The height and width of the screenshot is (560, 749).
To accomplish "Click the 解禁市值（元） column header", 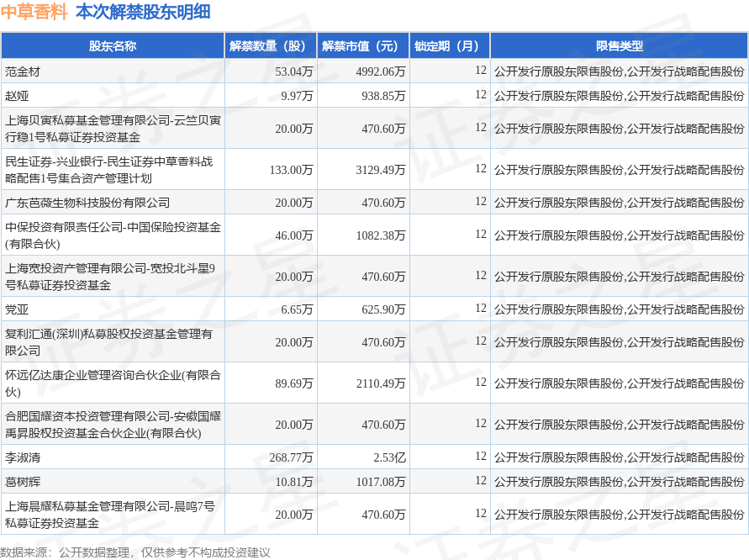I will (363, 46).
